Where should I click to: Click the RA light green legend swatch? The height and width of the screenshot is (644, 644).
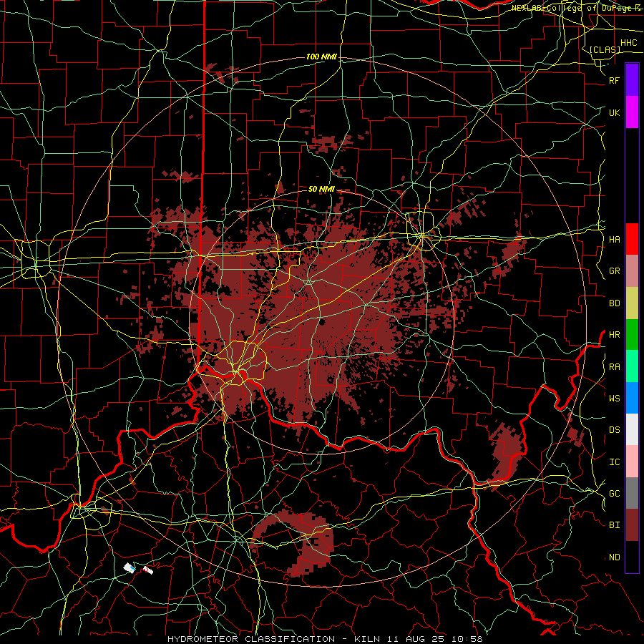[632, 366]
